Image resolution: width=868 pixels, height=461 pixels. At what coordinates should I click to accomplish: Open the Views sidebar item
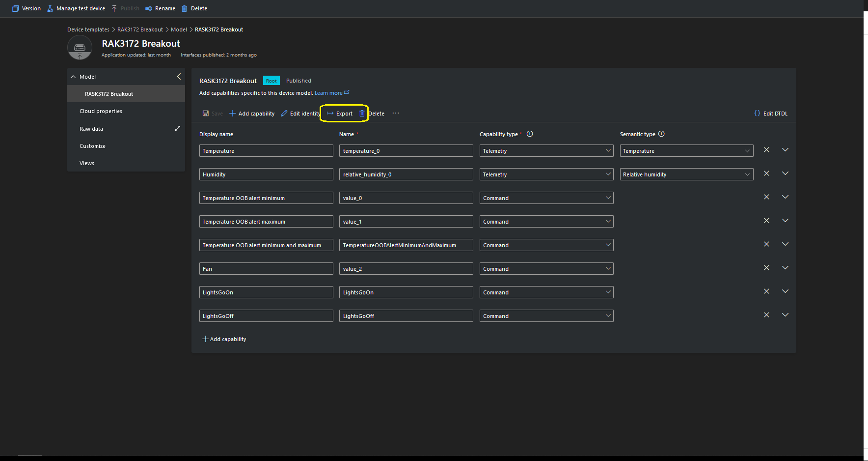coord(87,163)
